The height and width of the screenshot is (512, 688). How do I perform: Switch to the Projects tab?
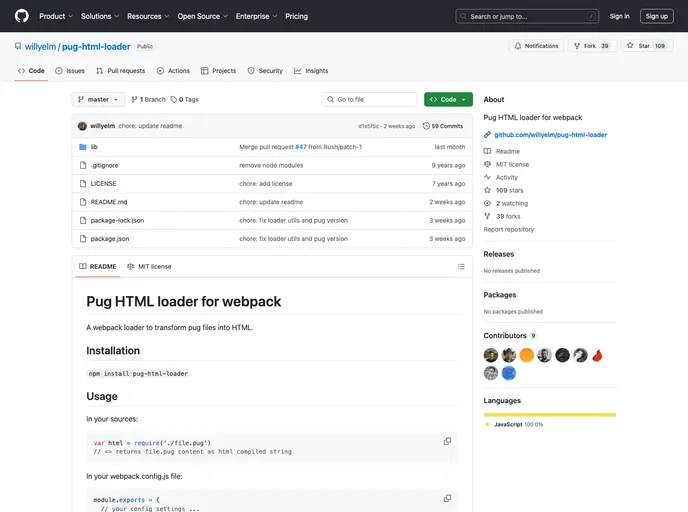tap(219, 71)
